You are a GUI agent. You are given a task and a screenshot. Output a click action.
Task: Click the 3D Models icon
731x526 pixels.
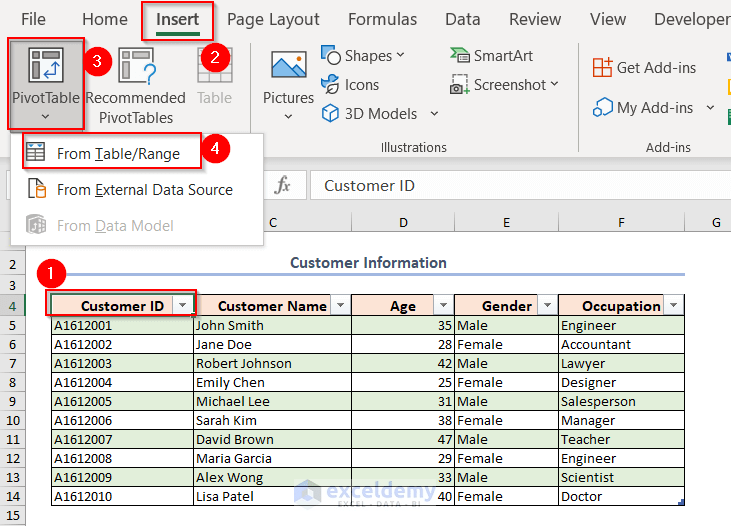pos(330,113)
